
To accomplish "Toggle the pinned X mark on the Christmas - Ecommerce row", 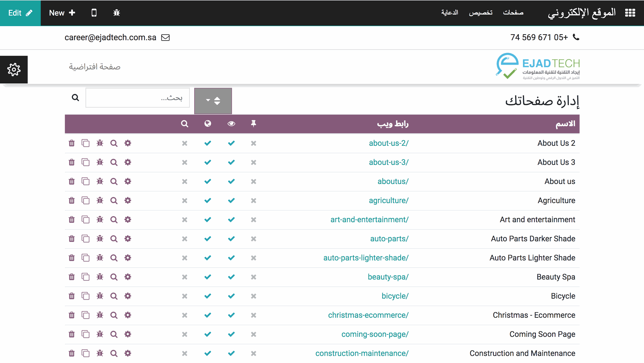I will click(x=254, y=315).
